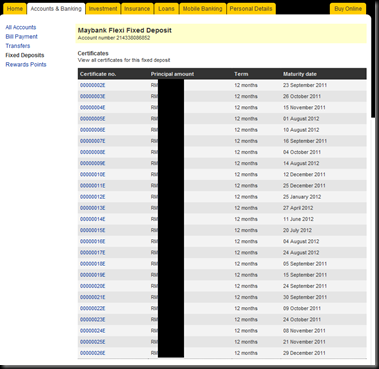Open certificate 00000011E
Screen dimensions: 379x369
(93, 186)
